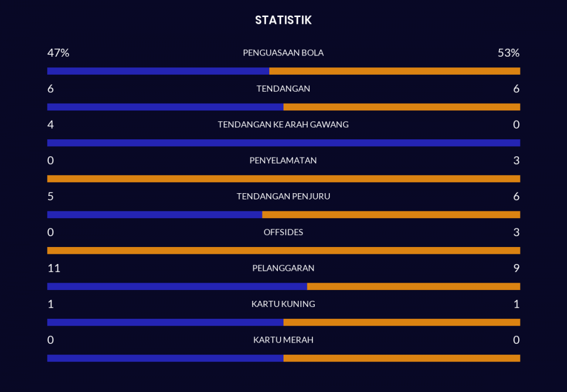Click the full orange Offsides bar
The image size is (567, 392).
tap(283, 250)
